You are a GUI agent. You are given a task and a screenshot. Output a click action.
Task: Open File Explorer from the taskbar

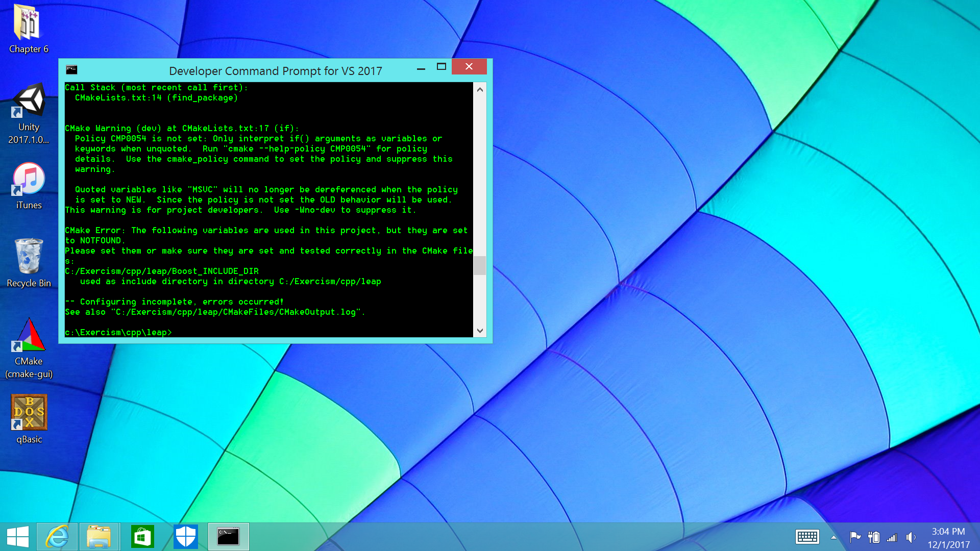click(99, 537)
